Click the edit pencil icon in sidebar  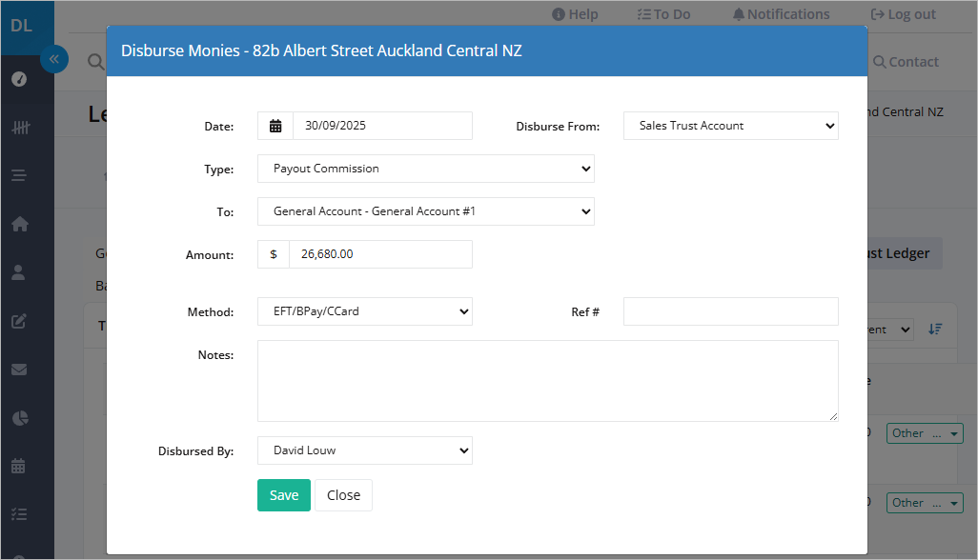19,321
